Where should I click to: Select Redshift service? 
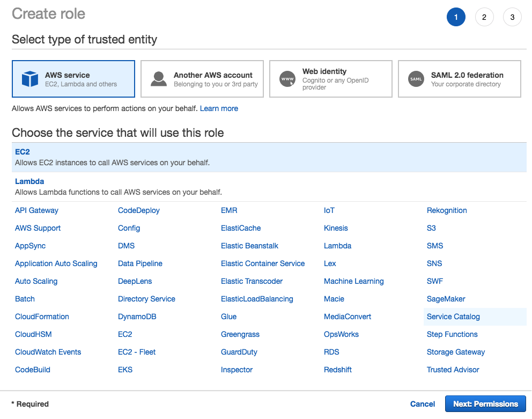pos(337,370)
